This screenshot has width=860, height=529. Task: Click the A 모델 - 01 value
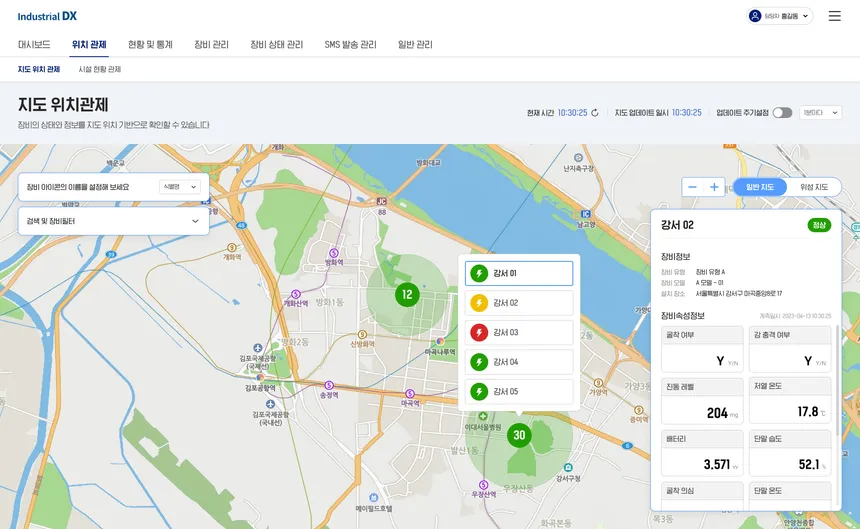pos(709,283)
